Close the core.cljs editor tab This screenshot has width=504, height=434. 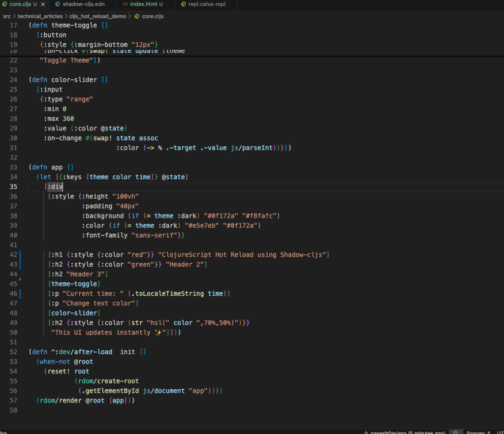coord(43,4)
